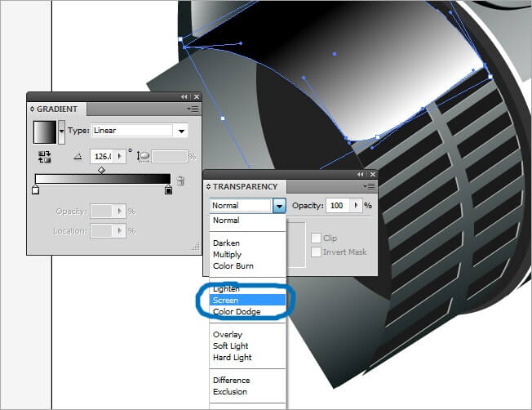Click the black gradient stop on right
The width and height of the screenshot is (532, 410).
pyautogui.click(x=168, y=190)
